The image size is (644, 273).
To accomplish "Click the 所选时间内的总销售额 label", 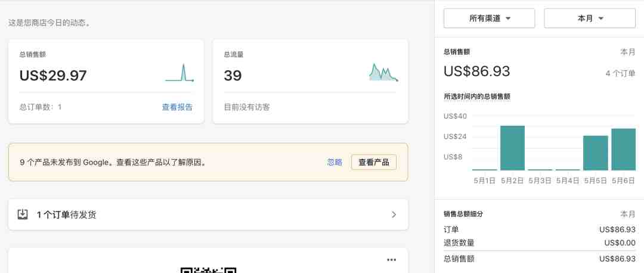I will pos(477,97).
